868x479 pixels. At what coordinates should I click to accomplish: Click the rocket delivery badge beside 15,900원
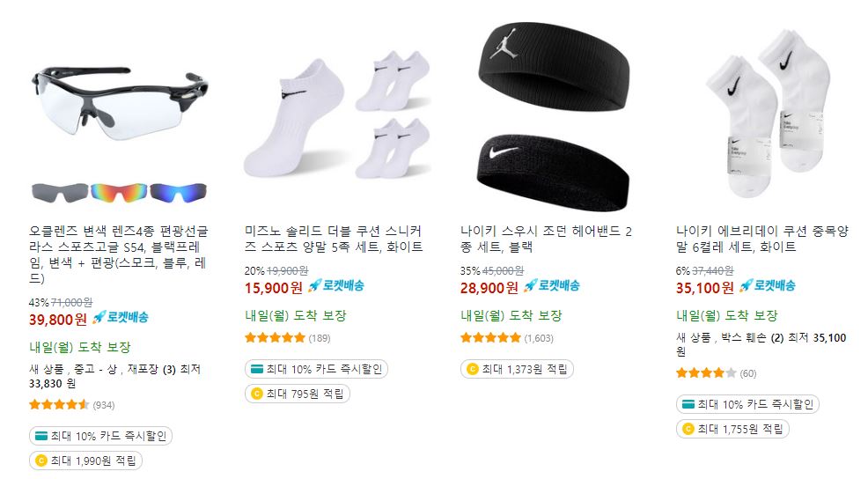click(336, 286)
